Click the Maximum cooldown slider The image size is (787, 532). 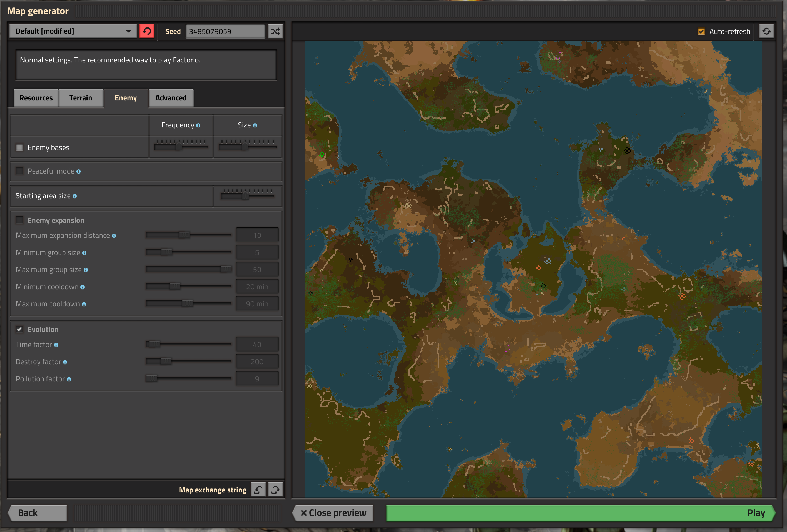pos(188,303)
